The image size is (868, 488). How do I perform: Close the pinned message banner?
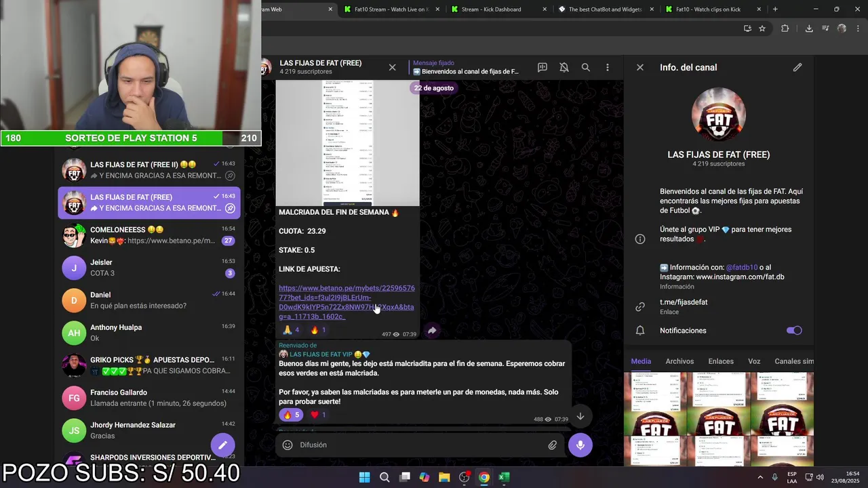(x=392, y=67)
